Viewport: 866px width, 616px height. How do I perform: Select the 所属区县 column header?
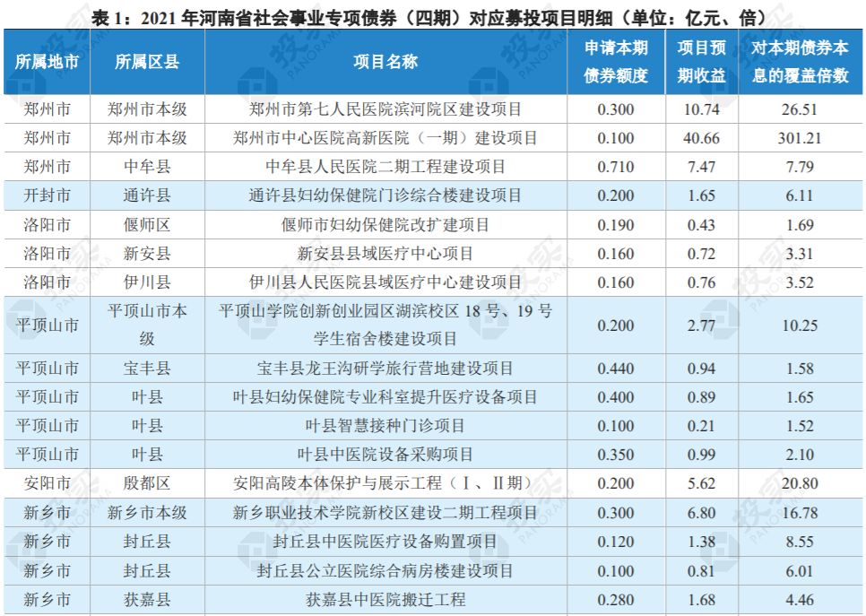[x=147, y=61]
